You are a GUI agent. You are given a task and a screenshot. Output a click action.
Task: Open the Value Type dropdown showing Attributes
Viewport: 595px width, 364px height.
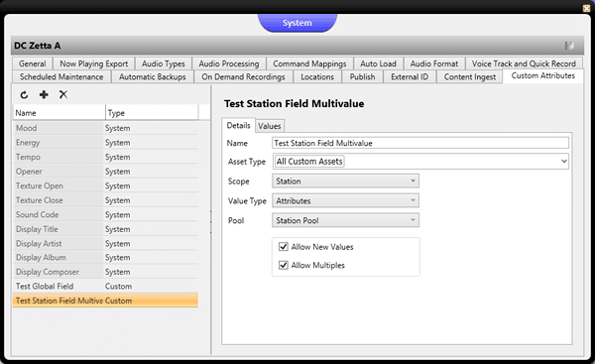coord(345,200)
